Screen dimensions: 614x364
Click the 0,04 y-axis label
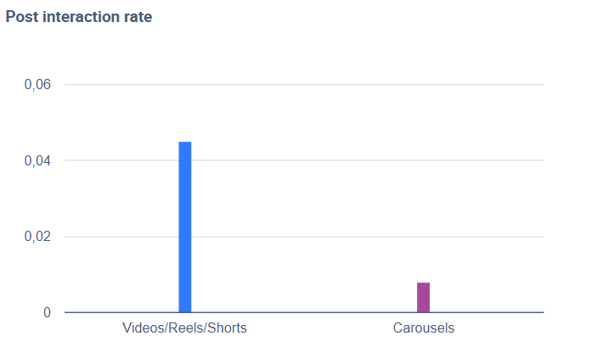[37, 160]
